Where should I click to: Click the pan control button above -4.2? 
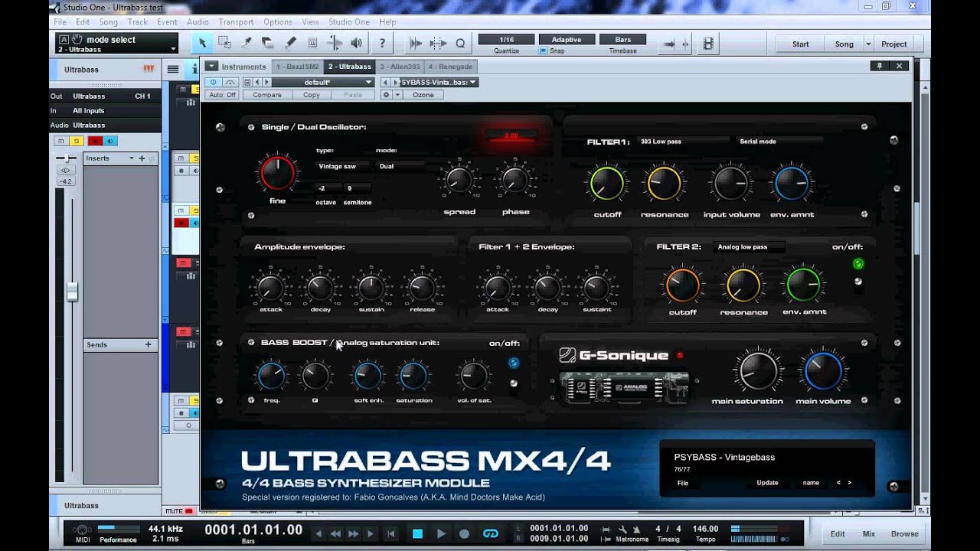tap(66, 171)
